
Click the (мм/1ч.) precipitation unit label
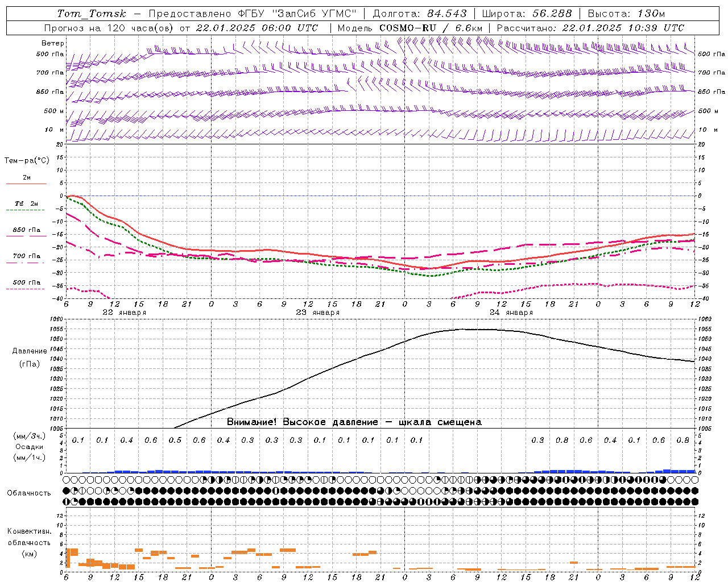29,458
